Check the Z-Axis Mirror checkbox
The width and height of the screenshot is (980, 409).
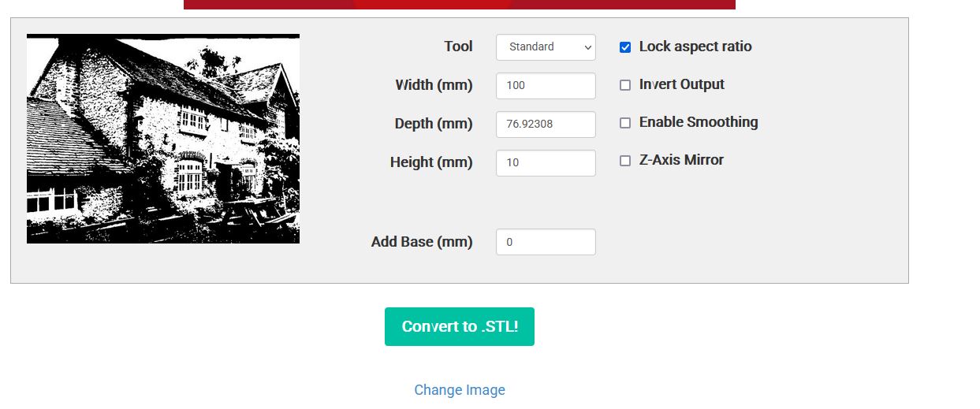click(625, 161)
